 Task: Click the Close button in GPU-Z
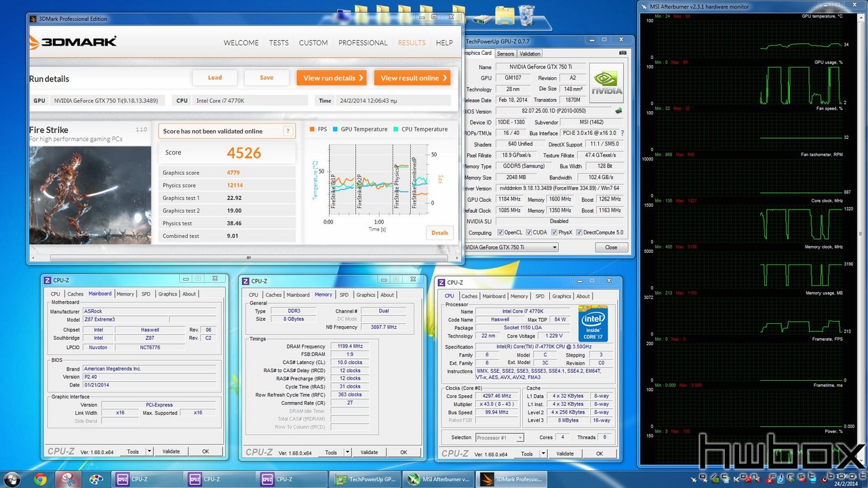(611, 247)
